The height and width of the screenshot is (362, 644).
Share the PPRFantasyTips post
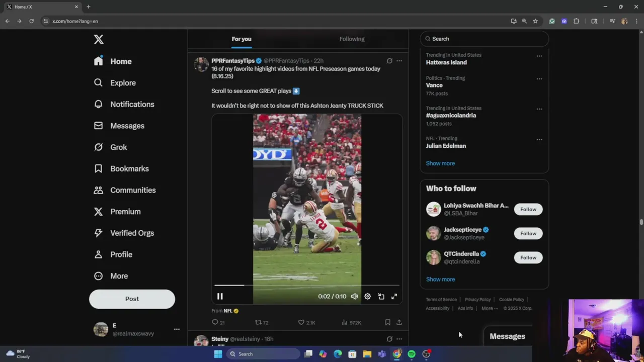(x=399, y=322)
